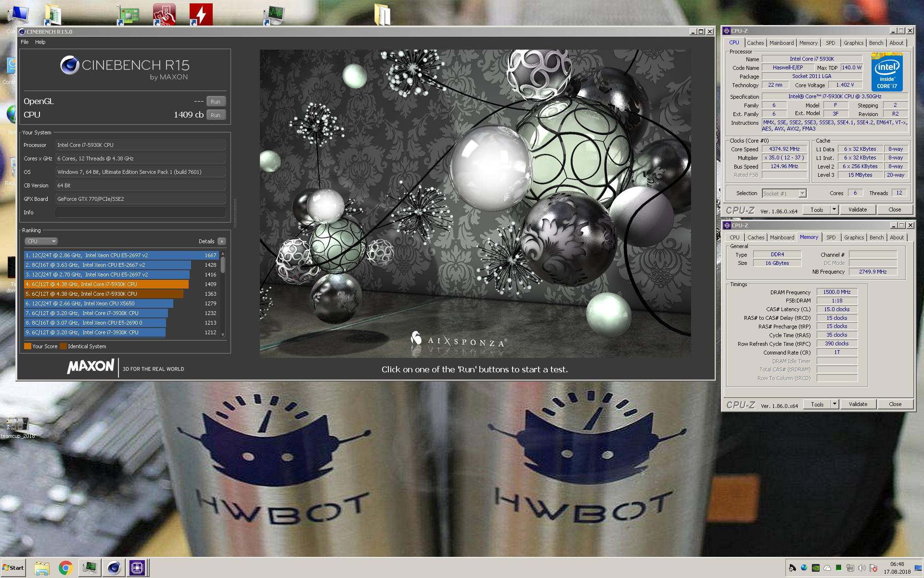The width and height of the screenshot is (924, 578).
Task: Switch to Memory tab in upper CPU-Z
Action: (x=808, y=43)
